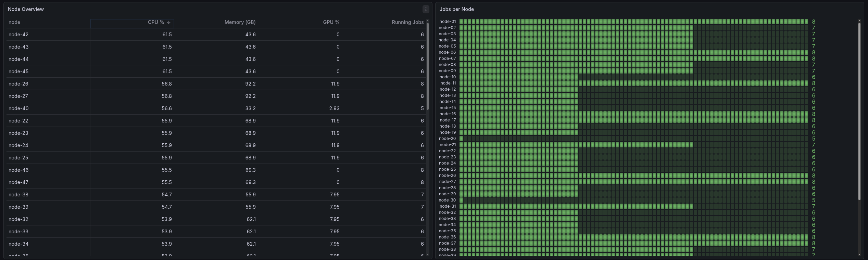The image size is (868, 260).
Task: Select the node-46 table cell
Action: click(x=48, y=170)
